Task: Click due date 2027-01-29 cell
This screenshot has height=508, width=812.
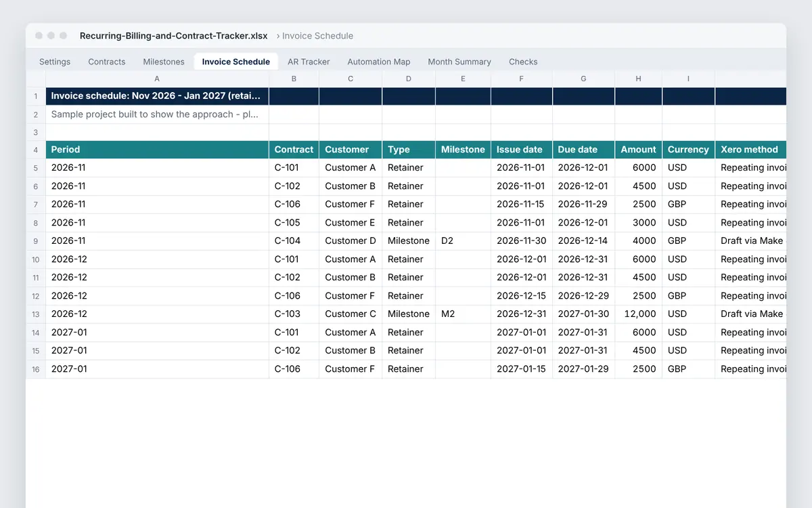Action: [x=583, y=368]
